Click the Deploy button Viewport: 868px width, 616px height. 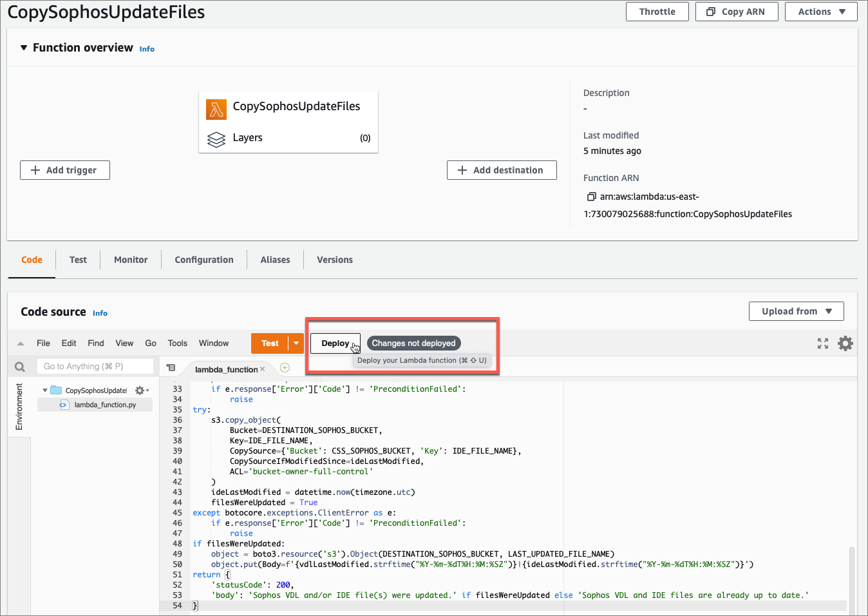(x=335, y=343)
